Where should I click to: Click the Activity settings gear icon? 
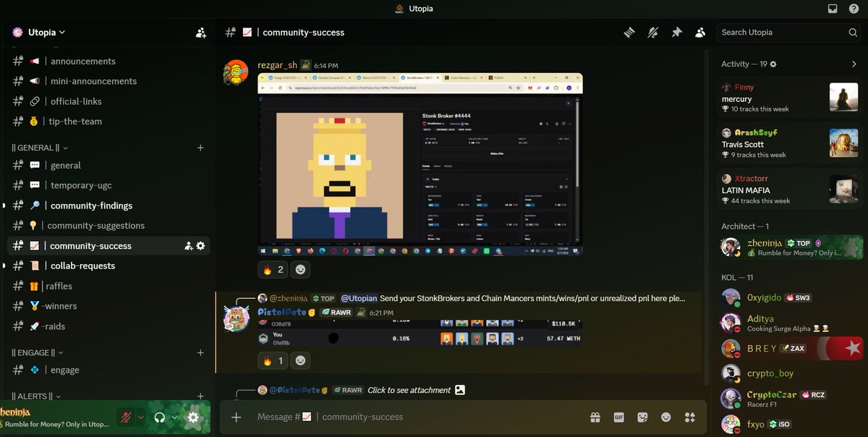pyautogui.click(x=773, y=64)
